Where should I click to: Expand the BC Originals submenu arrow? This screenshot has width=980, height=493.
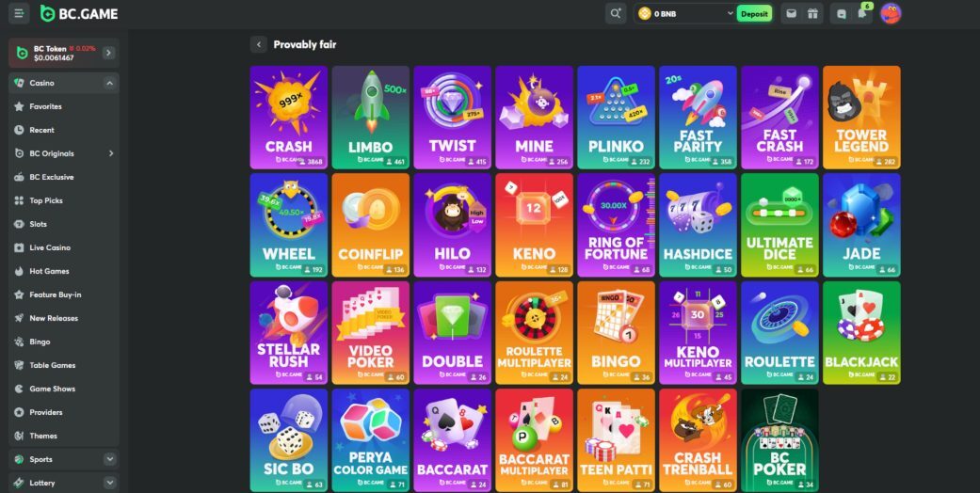coord(111,153)
